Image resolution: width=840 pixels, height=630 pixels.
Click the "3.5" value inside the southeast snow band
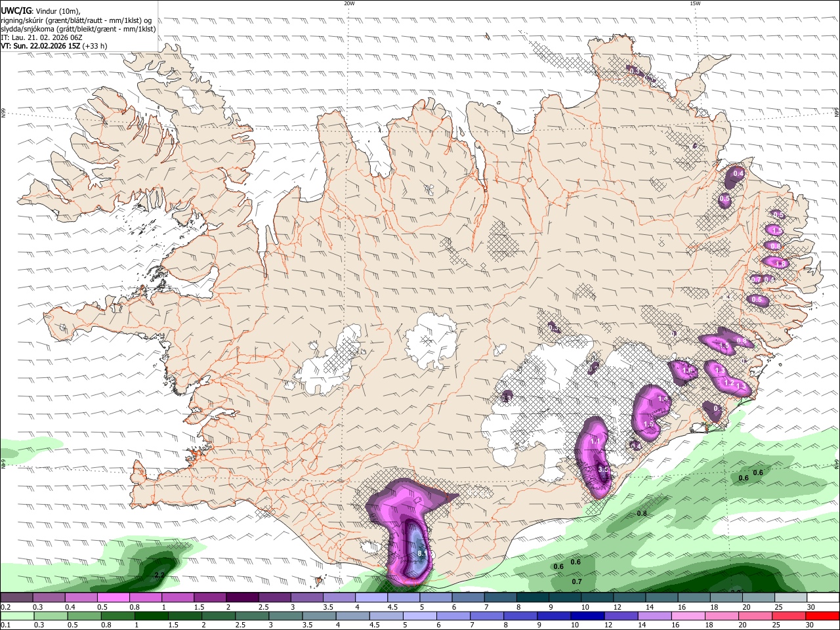604,470
